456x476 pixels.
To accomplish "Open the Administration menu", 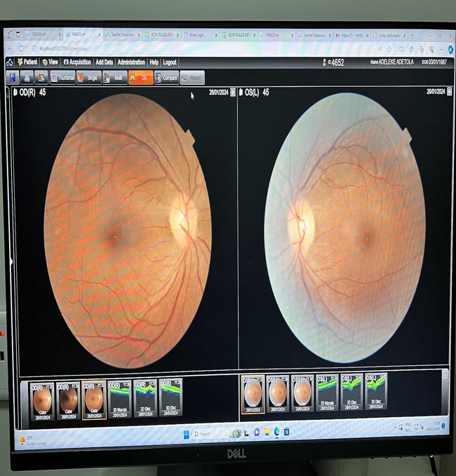I will click(131, 62).
